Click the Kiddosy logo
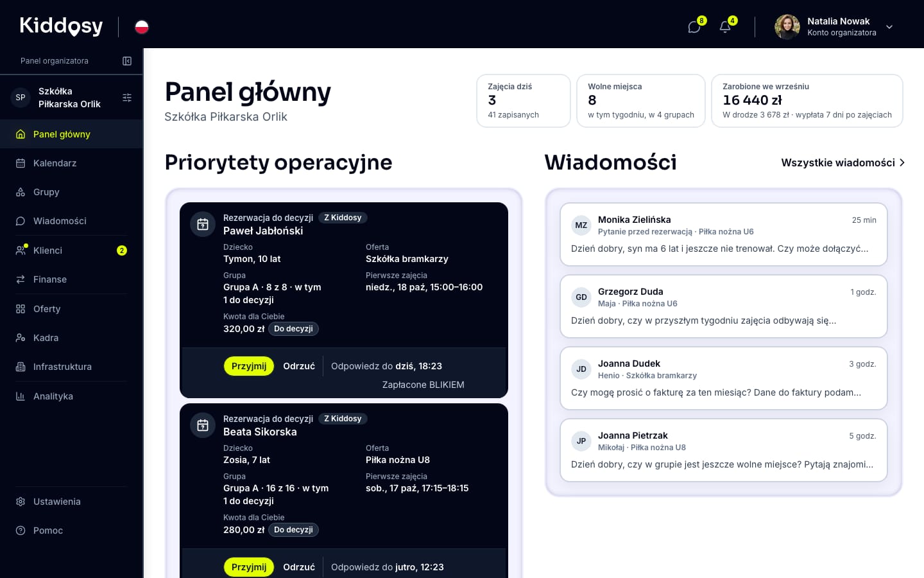Viewport: 924px width, 578px height. [62, 26]
